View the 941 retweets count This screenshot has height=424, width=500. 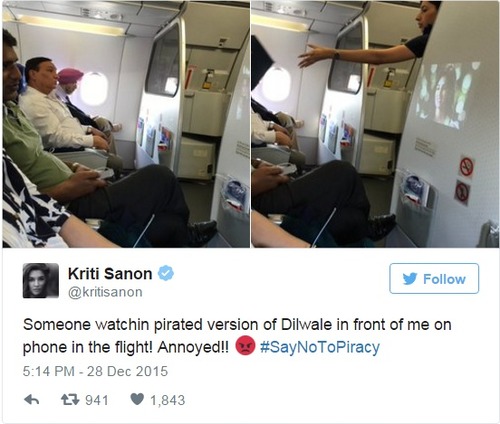click(97, 400)
